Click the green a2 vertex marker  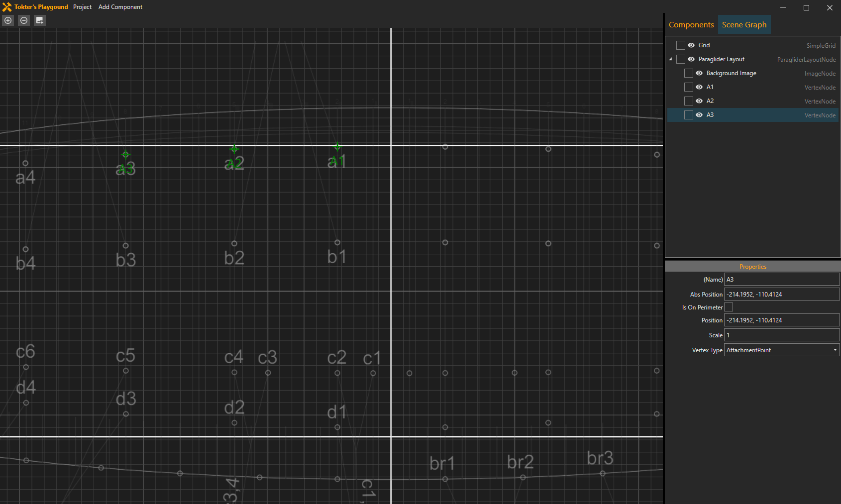point(234,149)
